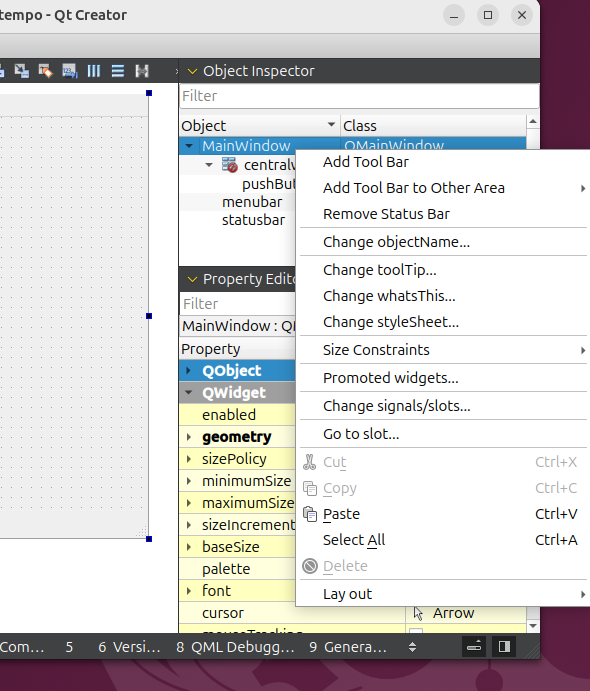Select Change objectName... menu entry
This screenshot has width=590, height=691.
444,242
